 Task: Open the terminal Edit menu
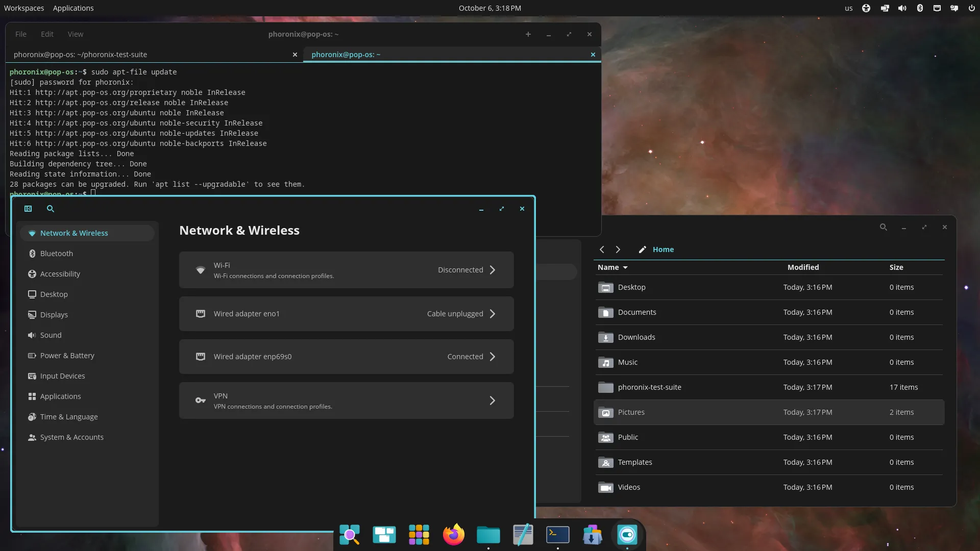pos(47,34)
